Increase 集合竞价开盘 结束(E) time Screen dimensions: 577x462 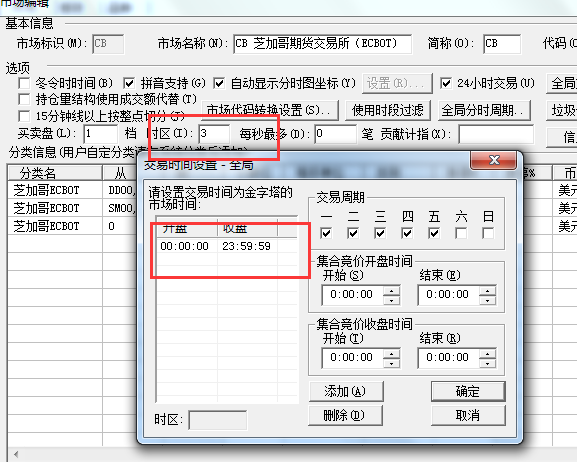click(488, 291)
